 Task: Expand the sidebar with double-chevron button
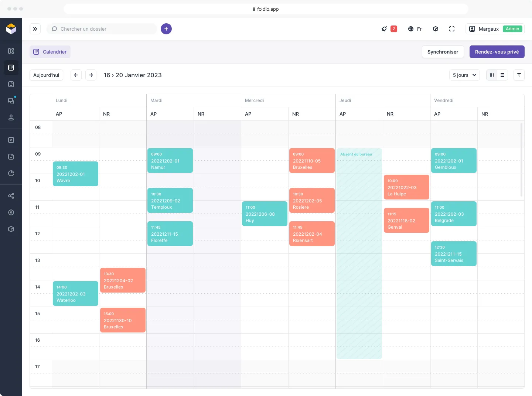35,29
